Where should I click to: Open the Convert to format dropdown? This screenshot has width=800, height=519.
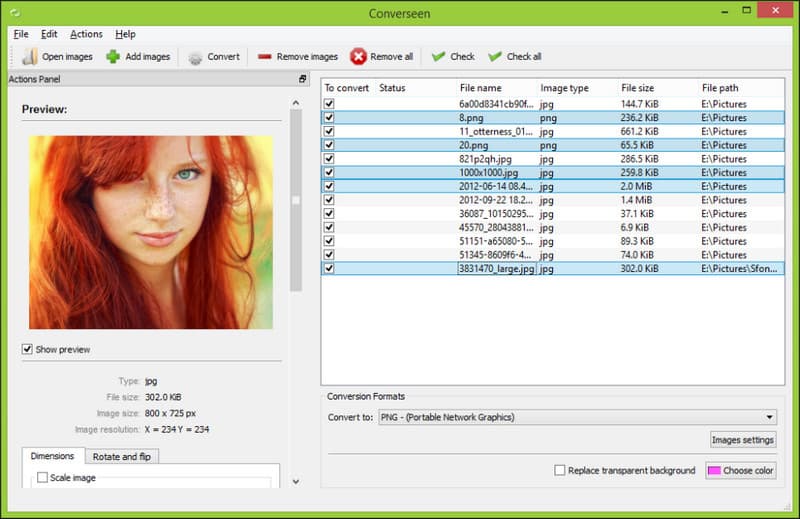[x=578, y=417]
